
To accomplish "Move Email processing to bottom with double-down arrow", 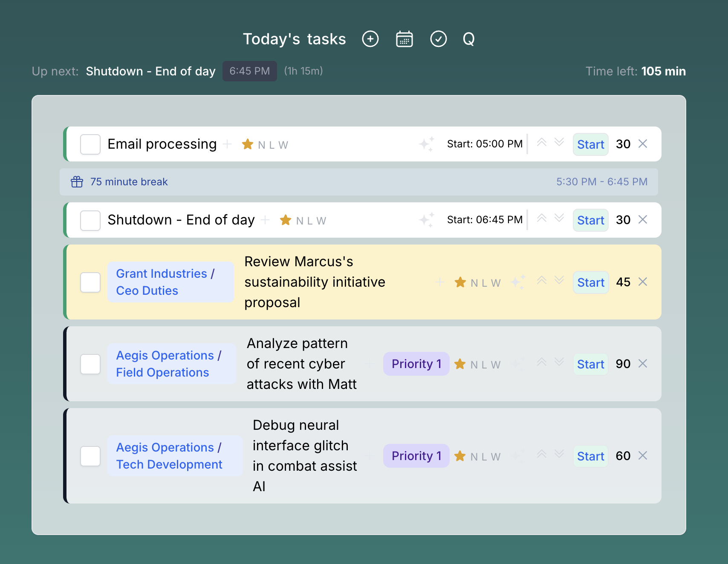I will pos(559,142).
